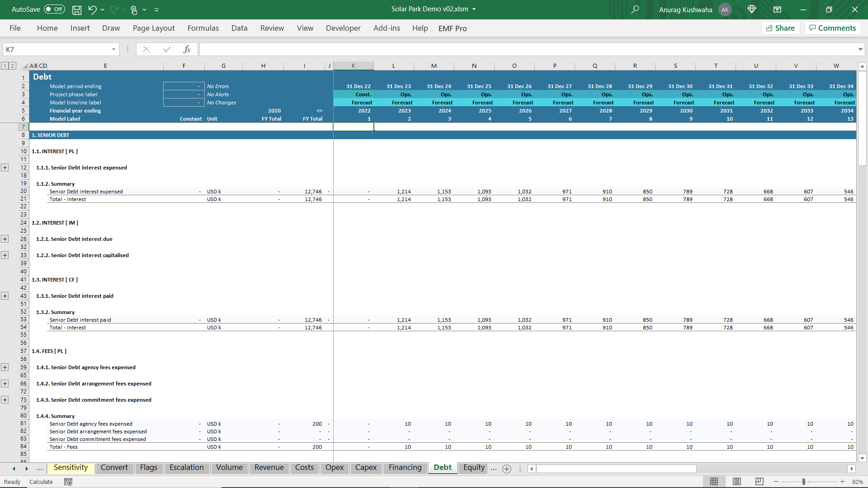This screenshot has height=488, width=868.
Task: Open the Formulas ribbon tab
Action: click(x=203, y=28)
